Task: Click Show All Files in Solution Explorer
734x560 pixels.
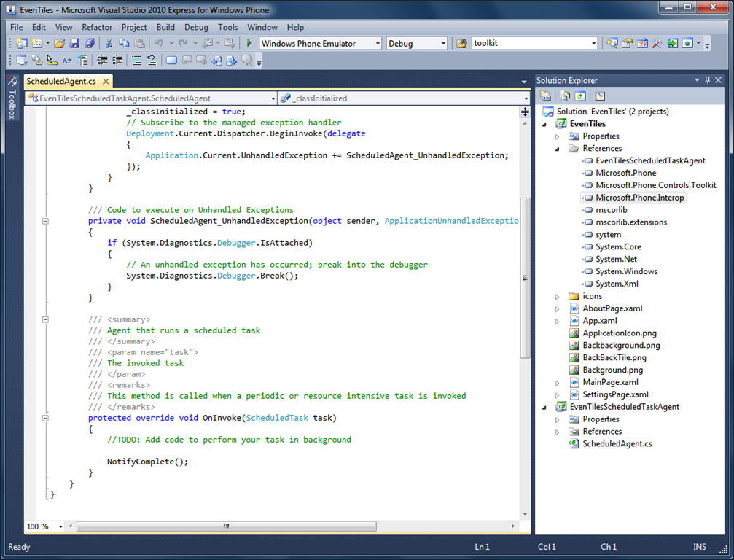Action: [564, 96]
